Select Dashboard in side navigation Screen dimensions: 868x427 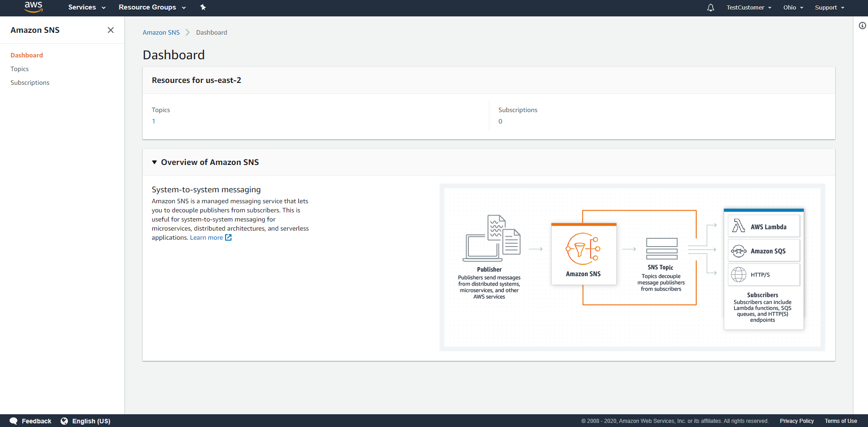tap(26, 55)
